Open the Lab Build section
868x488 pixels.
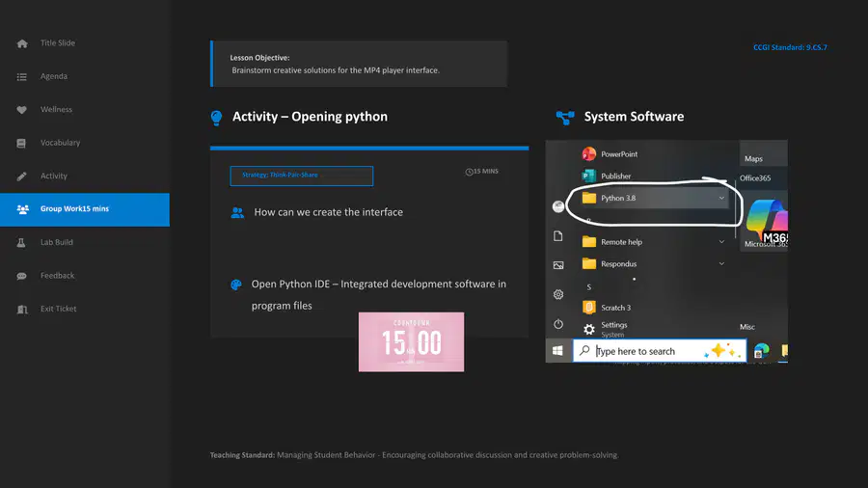pos(57,242)
